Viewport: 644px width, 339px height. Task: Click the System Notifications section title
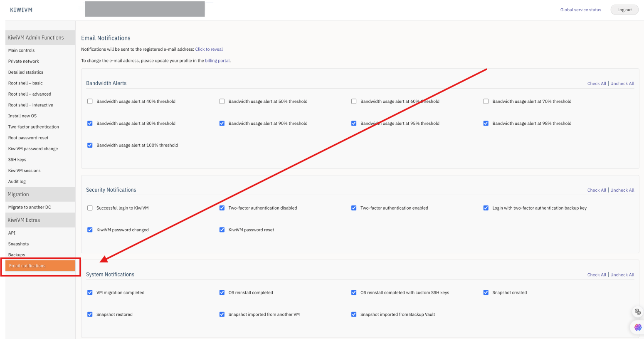[110, 275]
